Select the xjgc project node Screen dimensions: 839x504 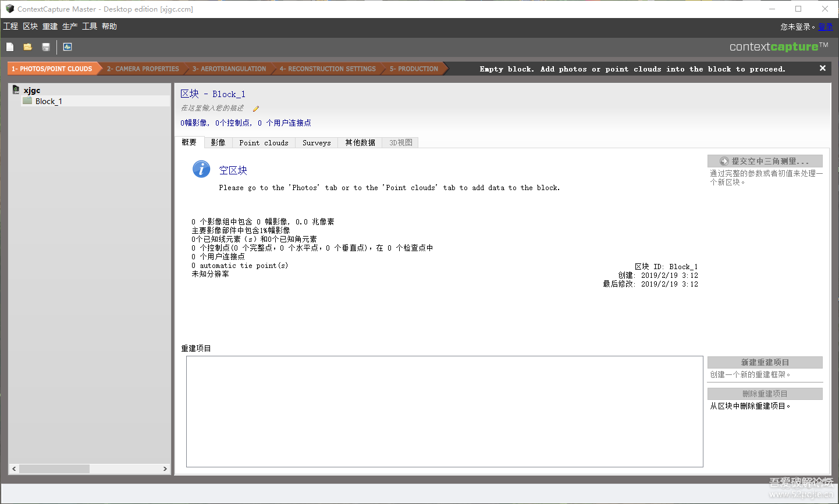(x=32, y=90)
